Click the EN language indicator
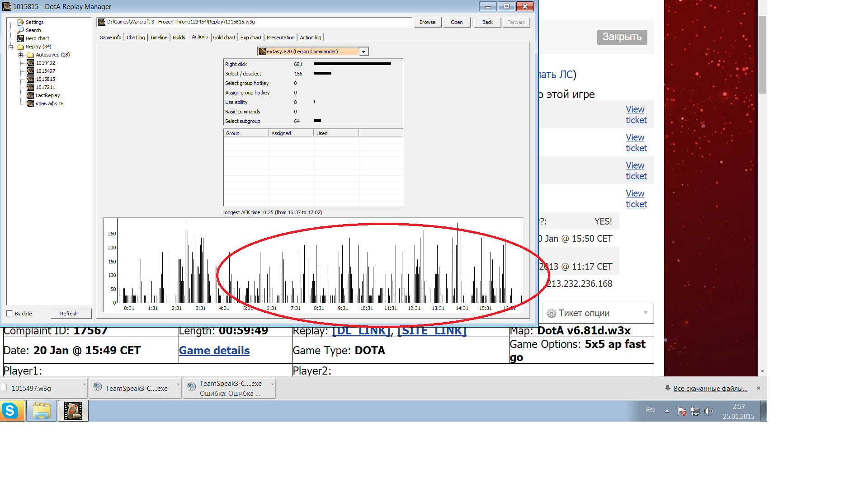The width and height of the screenshot is (868, 488). coord(650,410)
